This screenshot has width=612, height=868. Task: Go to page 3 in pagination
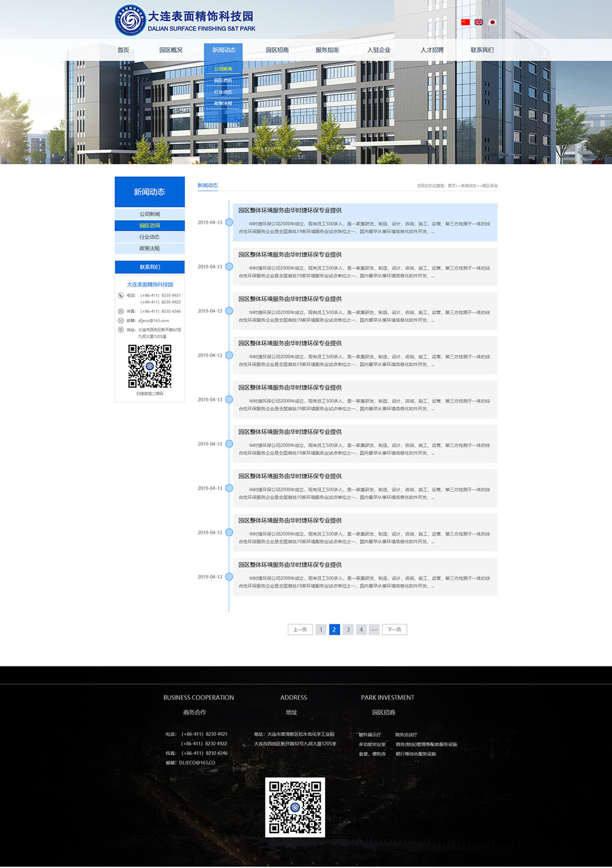point(348,630)
